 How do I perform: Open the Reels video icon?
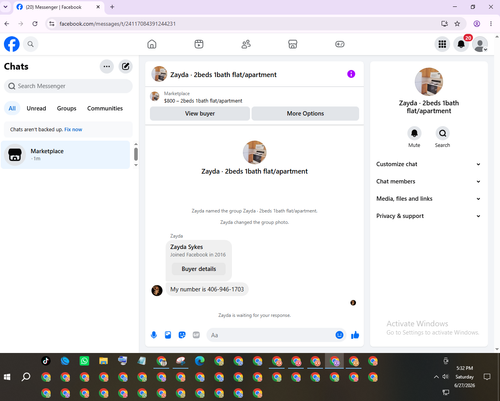[x=199, y=44]
